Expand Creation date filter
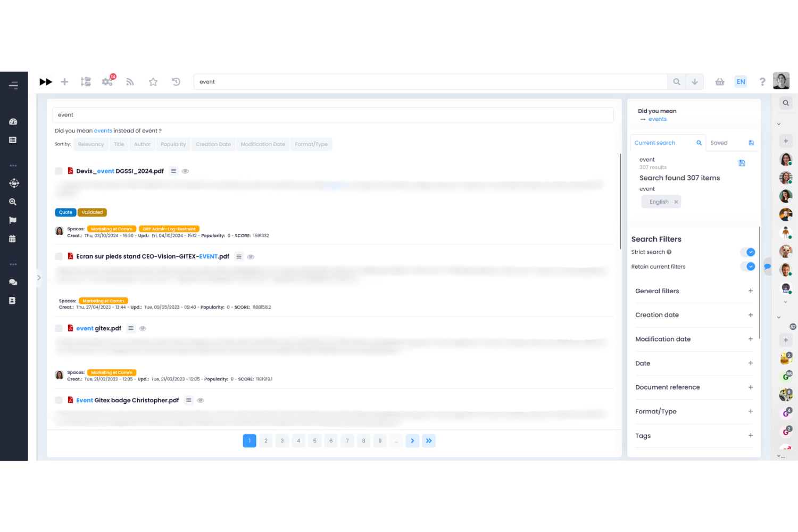 [x=694, y=315]
